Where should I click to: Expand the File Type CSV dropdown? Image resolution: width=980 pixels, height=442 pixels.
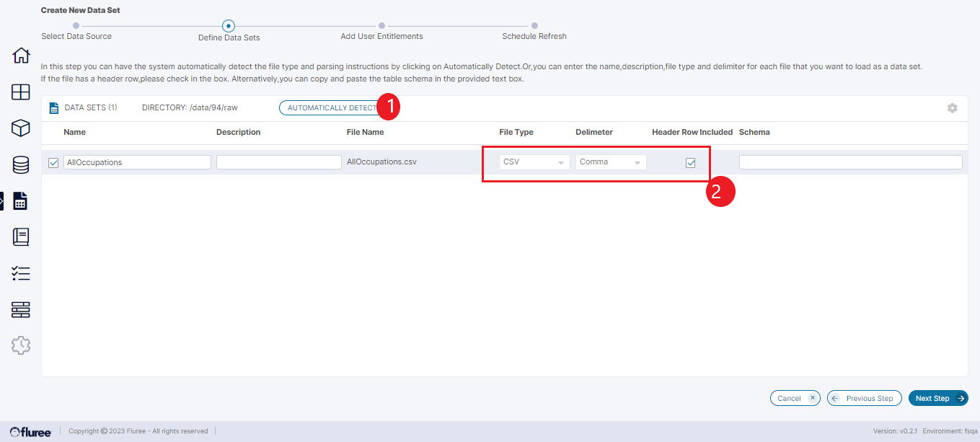[534, 162]
